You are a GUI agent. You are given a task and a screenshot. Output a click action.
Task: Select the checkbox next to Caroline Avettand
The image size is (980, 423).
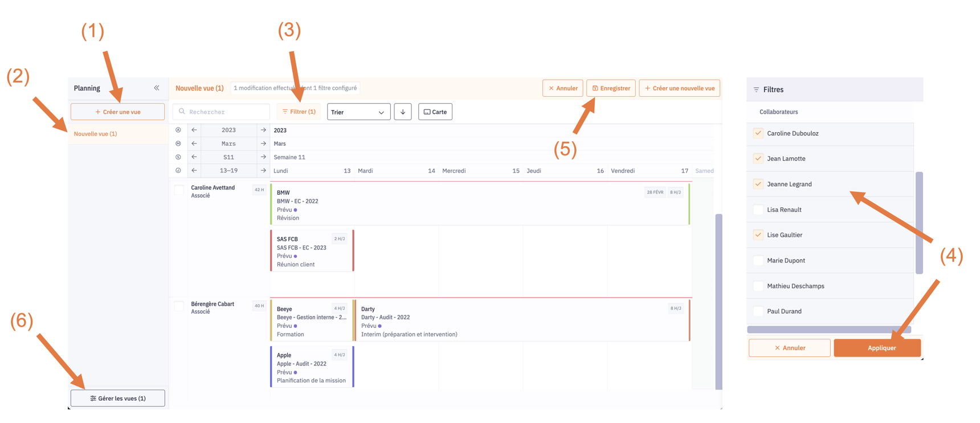178,190
